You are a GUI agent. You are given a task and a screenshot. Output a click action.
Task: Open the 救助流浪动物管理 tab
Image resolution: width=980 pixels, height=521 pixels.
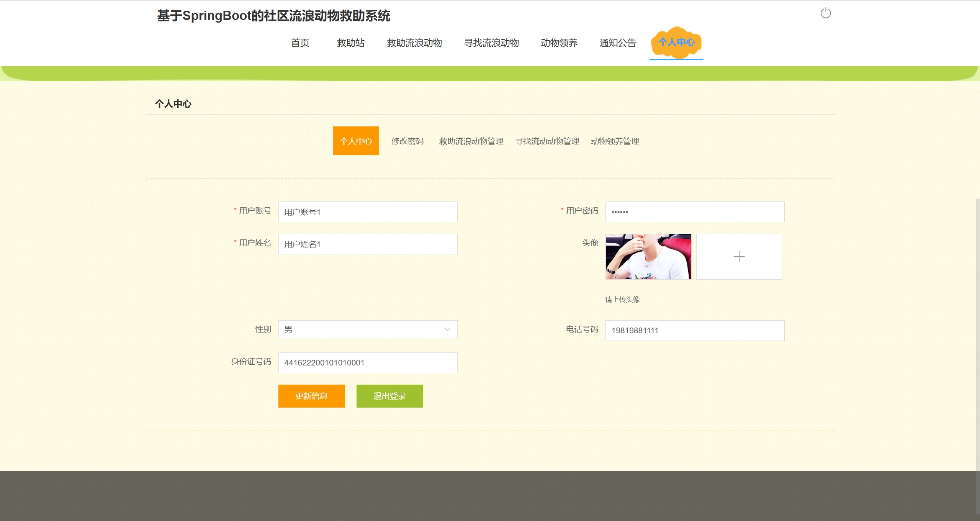tap(471, 141)
